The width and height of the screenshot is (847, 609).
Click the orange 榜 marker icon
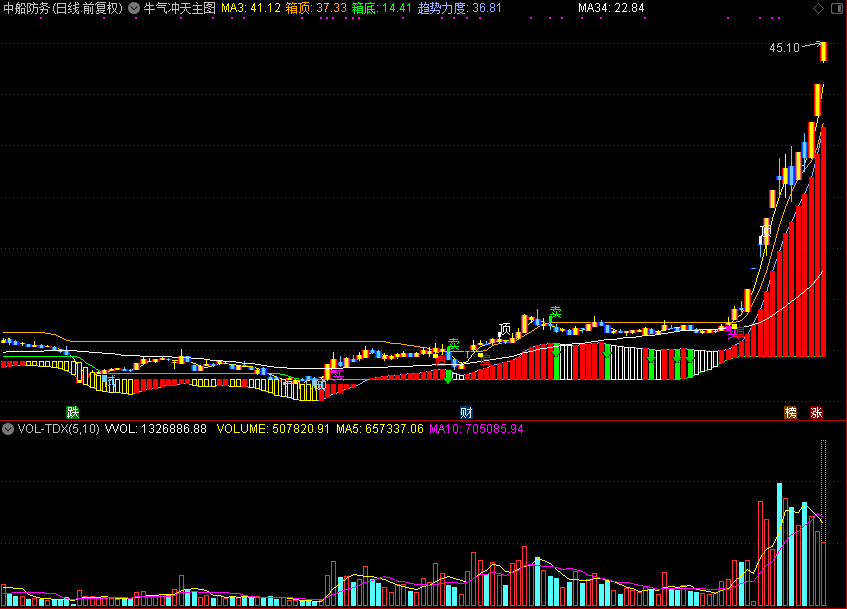[x=790, y=412]
